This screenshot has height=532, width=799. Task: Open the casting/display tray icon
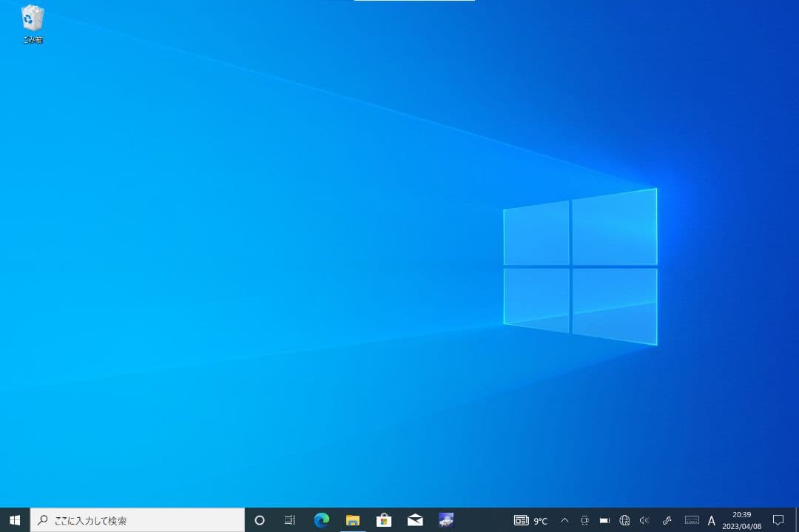584,520
